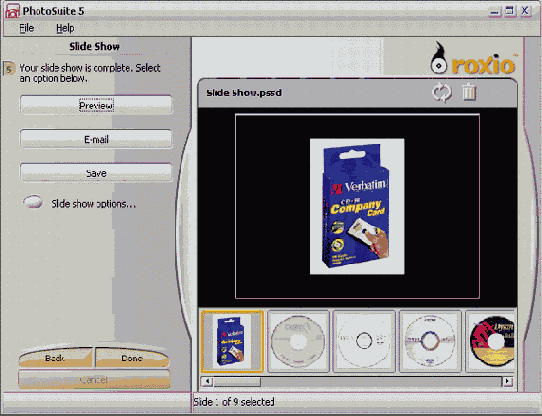Click the 'Slide Show' panel heading
This screenshot has width=542, height=416.
point(94,46)
